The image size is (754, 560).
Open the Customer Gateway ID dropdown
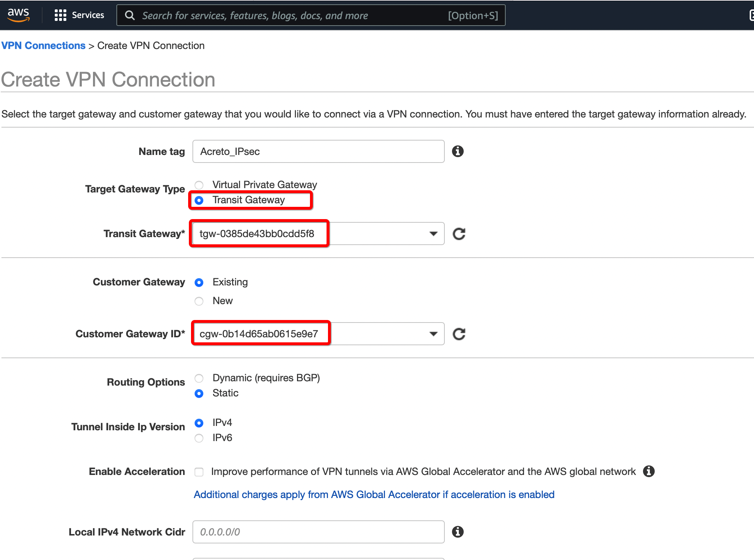pos(318,334)
